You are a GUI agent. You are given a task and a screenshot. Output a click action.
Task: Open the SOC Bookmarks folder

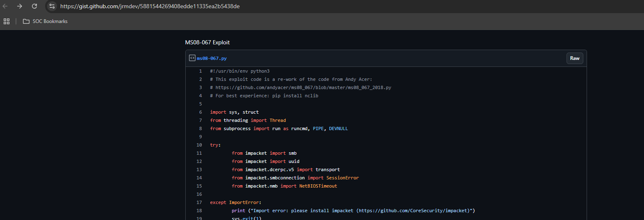[x=46, y=21]
